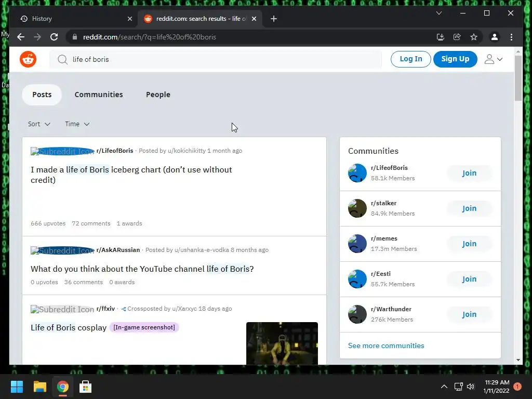Open 'What do you think about' post
The image size is (532, 399).
142,269
